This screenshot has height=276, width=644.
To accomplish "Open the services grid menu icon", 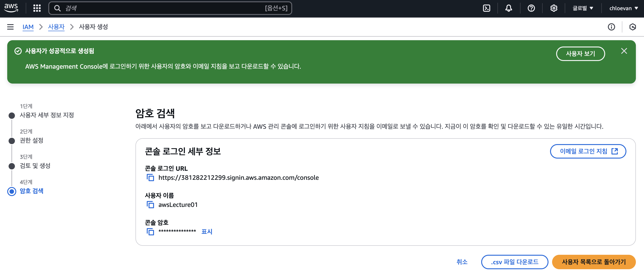I will point(37,8).
